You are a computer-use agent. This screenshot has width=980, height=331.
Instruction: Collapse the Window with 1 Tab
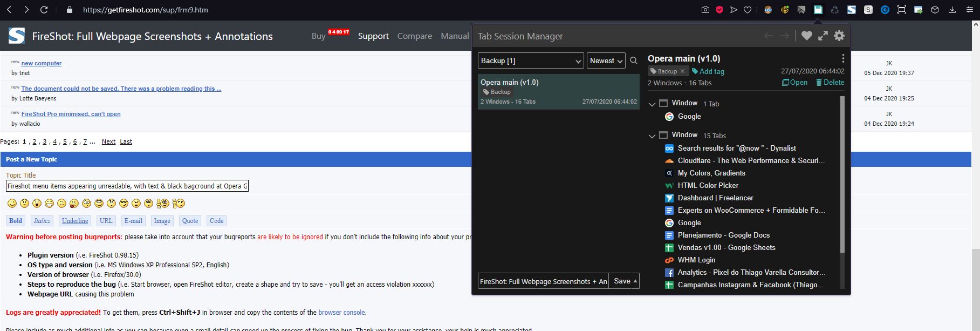[652, 104]
